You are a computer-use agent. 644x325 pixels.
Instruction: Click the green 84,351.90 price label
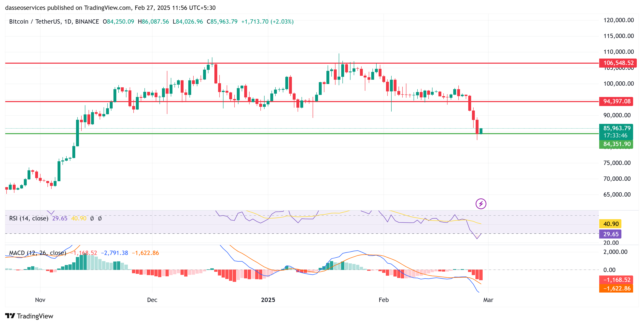pos(616,144)
